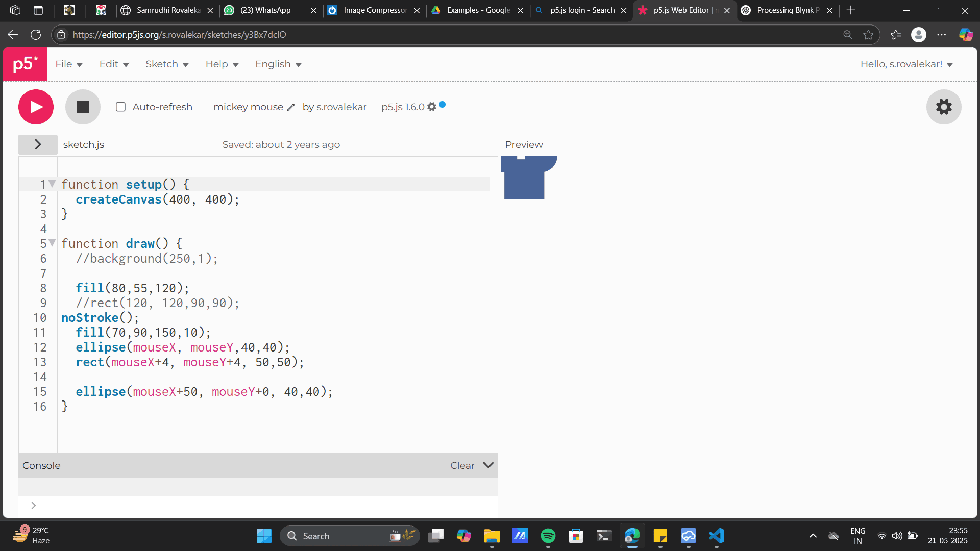Run the sketch with the play button

tap(36, 107)
